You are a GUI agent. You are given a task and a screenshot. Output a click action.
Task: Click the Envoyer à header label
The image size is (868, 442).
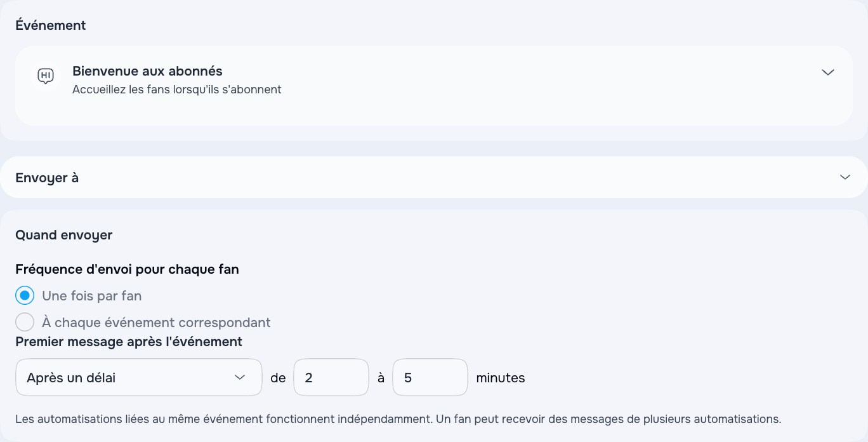(47, 178)
